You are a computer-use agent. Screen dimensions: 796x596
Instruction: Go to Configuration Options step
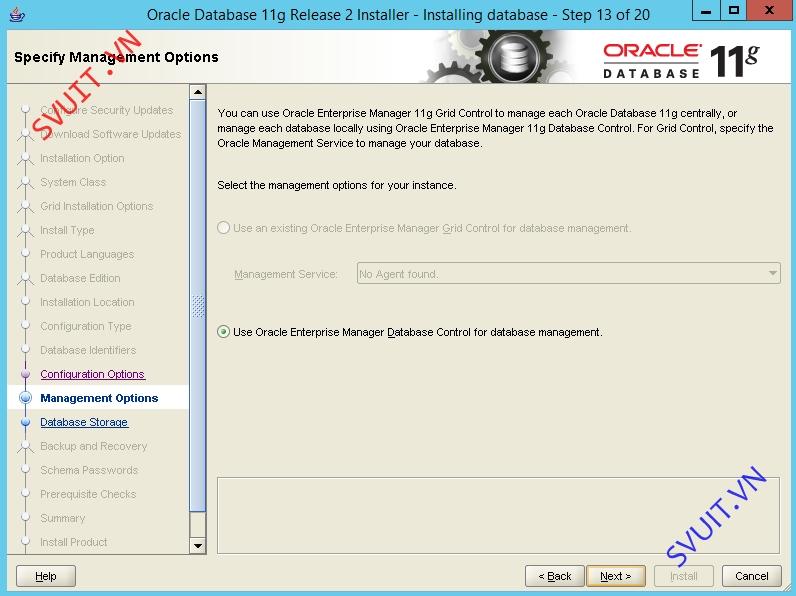pyautogui.click(x=92, y=374)
